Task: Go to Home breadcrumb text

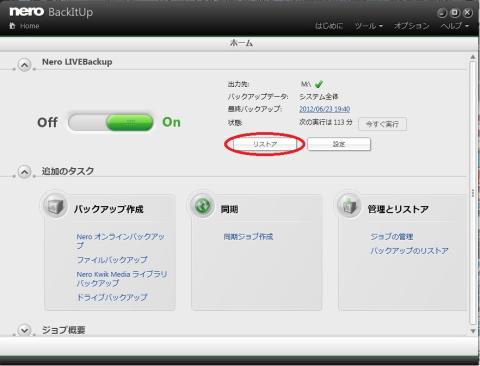Action: (30, 26)
